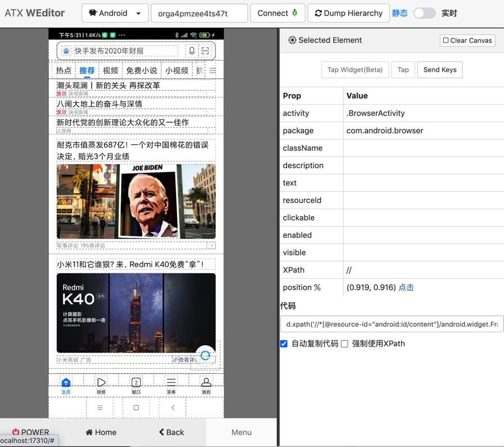Click the Back button below device
Image resolution: width=504 pixels, height=447 pixels.
click(172, 432)
